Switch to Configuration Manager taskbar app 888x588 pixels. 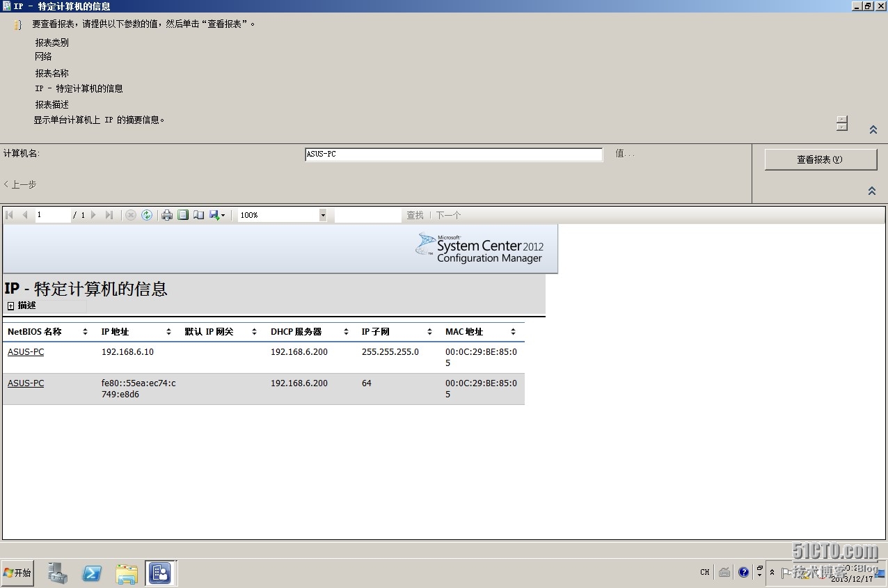pos(160,573)
